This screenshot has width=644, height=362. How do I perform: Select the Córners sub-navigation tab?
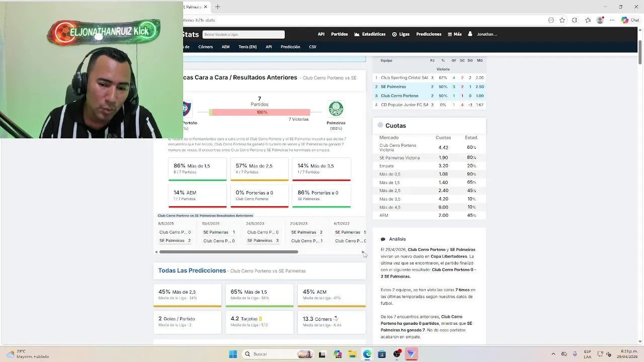tap(205, 47)
